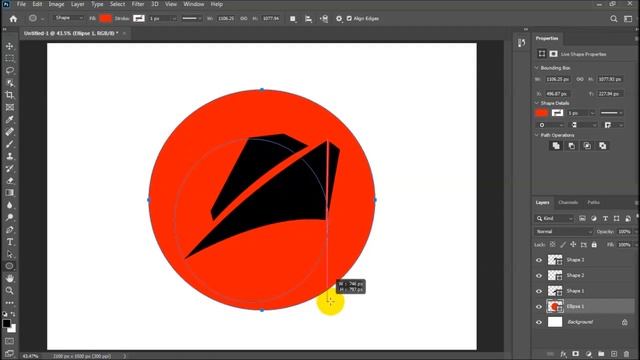The width and height of the screenshot is (640, 360).
Task: Select the Move tool
Action: pos(9,46)
